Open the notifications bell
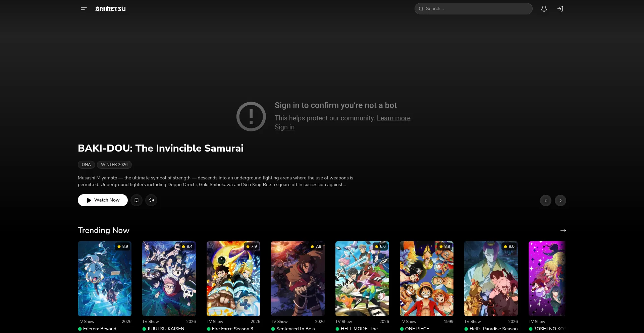Image resolution: width=644 pixels, height=333 pixels. click(544, 9)
